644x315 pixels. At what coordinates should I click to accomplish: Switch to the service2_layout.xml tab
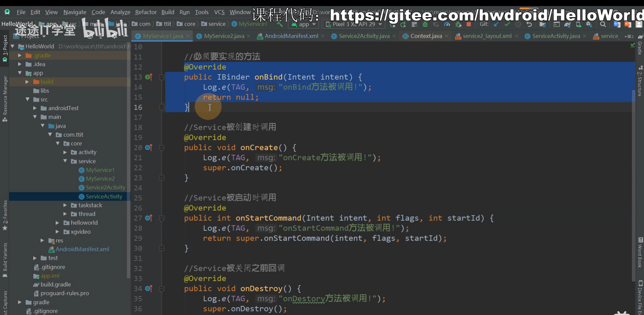pyautogui.click(x=487, y=36)
